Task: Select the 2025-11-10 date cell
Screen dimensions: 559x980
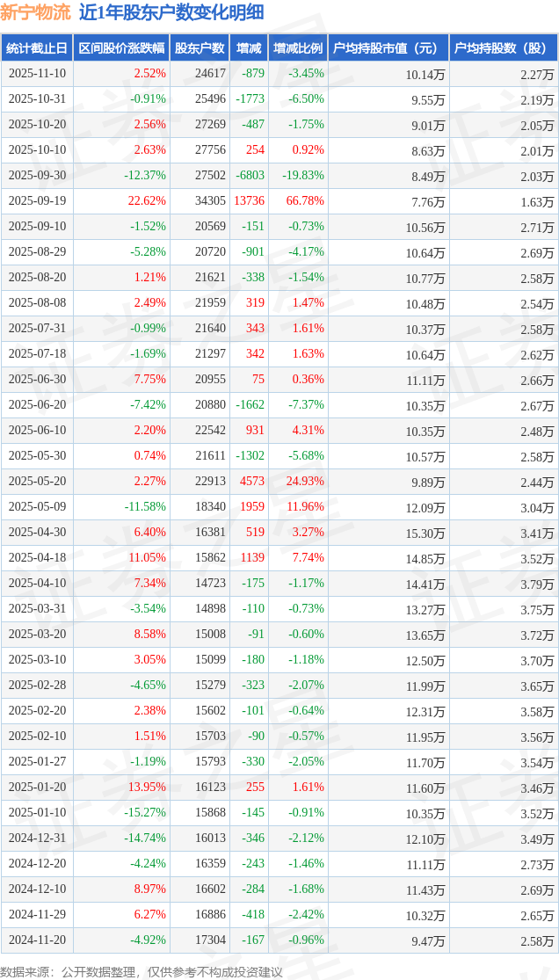Action: (37, 74)
